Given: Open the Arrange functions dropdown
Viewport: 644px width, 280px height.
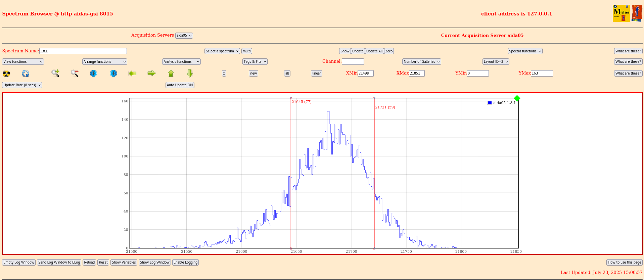Looking at the screenshot, I should (x=105, y=61).
